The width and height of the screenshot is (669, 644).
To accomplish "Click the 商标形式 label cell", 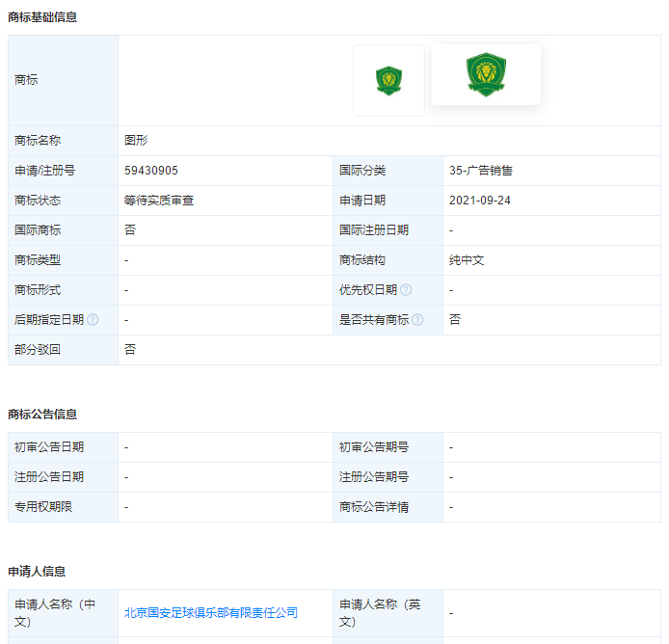I will click(x=64, y=290).
